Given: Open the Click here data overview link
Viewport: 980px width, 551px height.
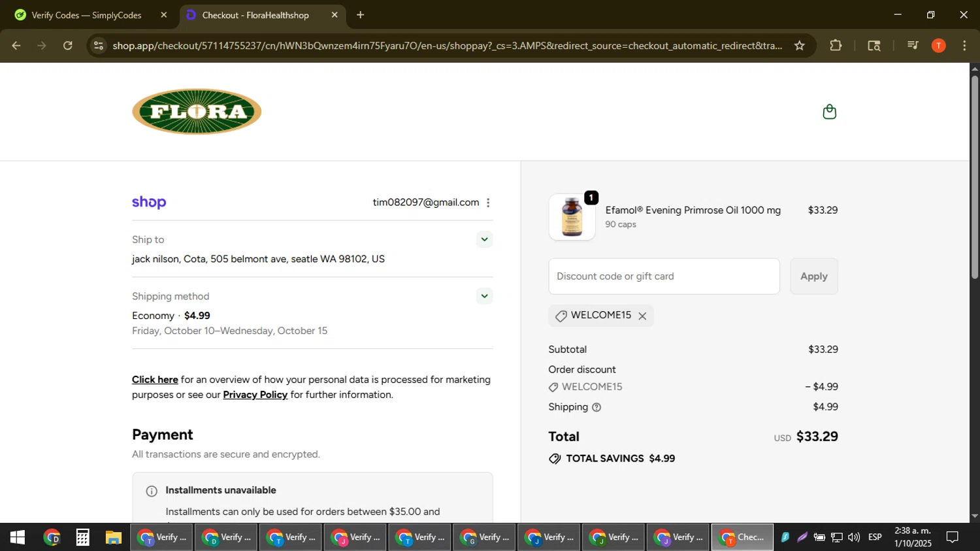Looking at the screenshot, I should coord(155,380).
